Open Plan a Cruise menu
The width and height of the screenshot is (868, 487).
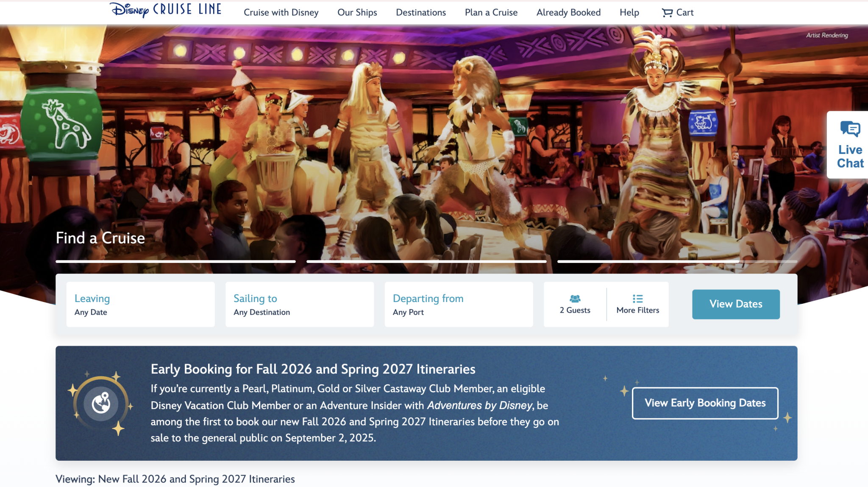(x=491, y=13)
